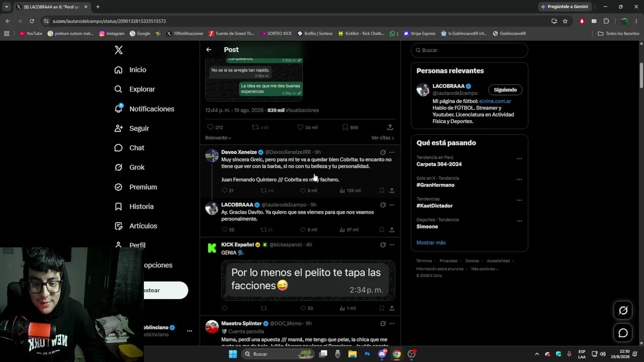Click the Ver citas link

(x=382, y=138)
